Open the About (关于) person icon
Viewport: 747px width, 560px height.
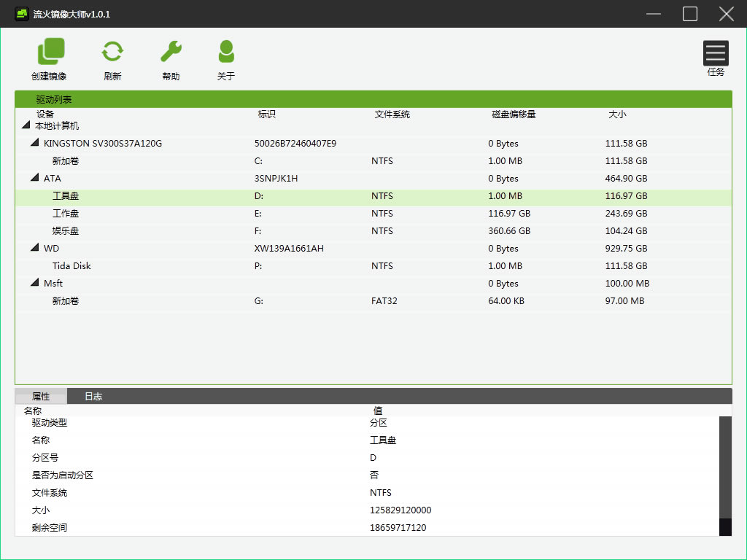(226, 52)
